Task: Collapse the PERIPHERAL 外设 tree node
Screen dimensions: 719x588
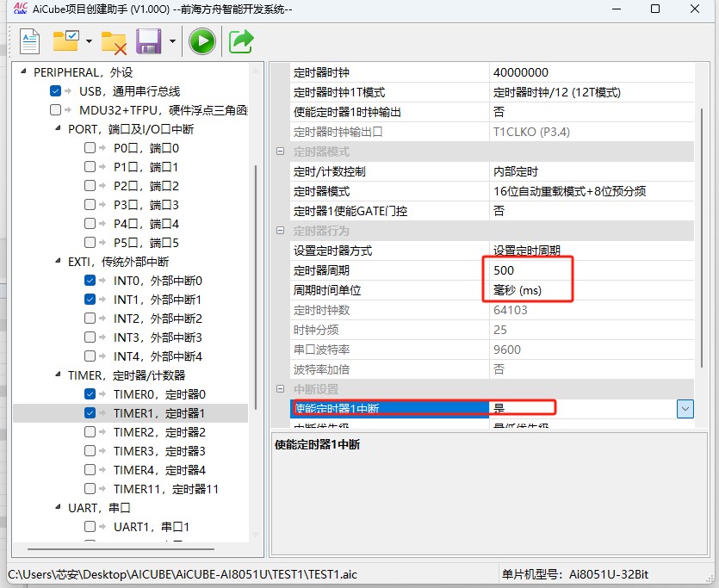Action: [24, 71]
